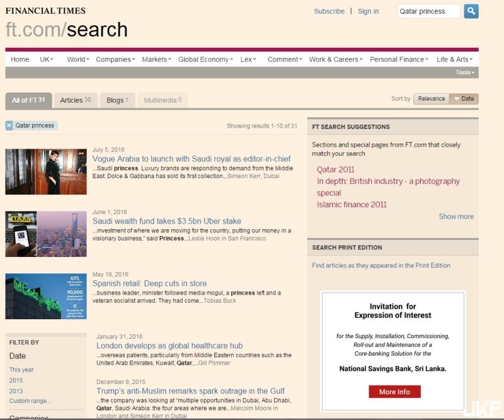
Task: Expand the UK menu
Action: [x=46, y=59]
